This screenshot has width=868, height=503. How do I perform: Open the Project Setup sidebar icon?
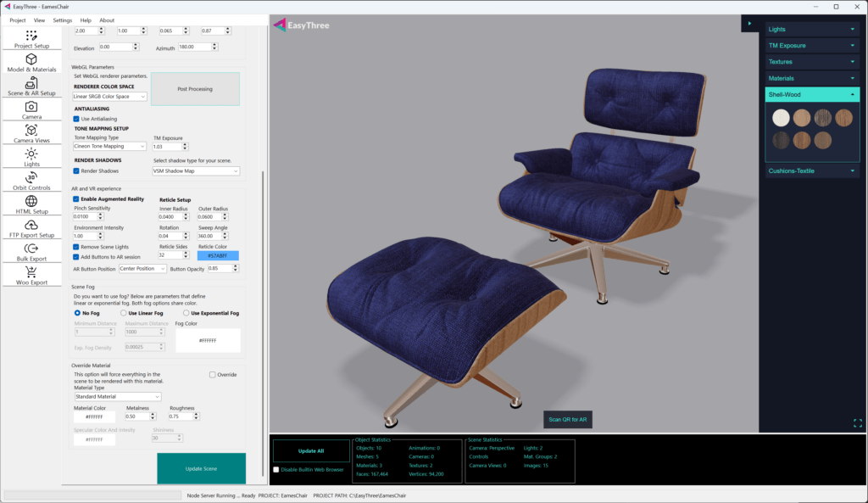click(x=31, y=36)
